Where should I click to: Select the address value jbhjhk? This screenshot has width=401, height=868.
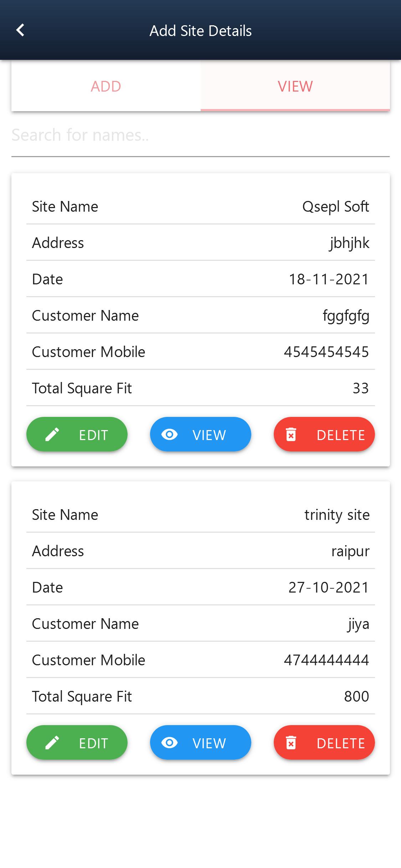[x=349, y=243]
